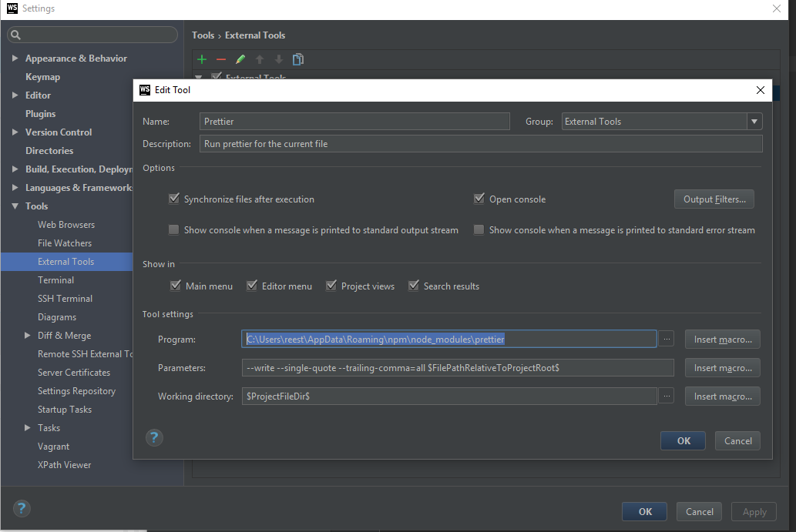Image resolution: width=796 pixels, height=532 pixels.
Task: Enable Show console on standard error stream
Action: click(479, 229)
